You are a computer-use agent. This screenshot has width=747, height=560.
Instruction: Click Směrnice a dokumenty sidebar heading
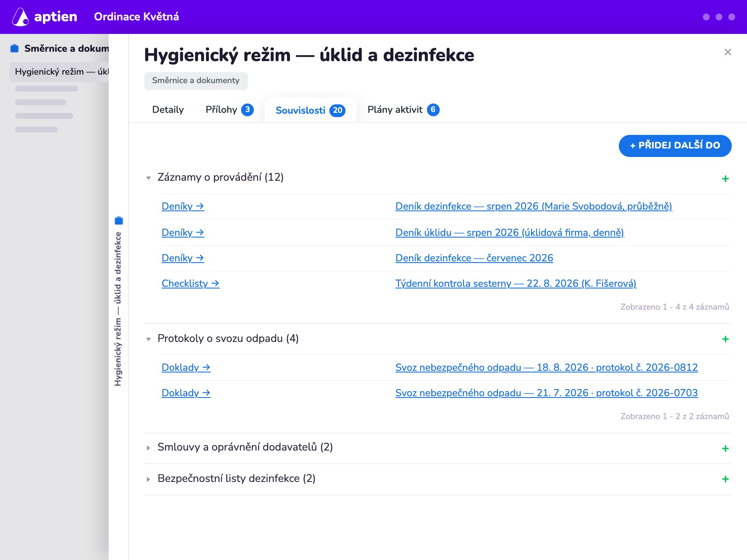67,48
